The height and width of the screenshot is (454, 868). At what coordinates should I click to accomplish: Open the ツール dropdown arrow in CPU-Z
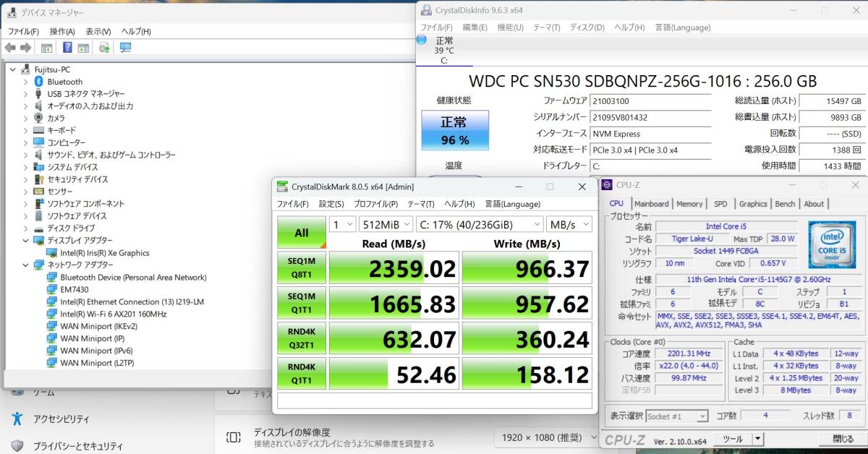(x=757, y=439)
